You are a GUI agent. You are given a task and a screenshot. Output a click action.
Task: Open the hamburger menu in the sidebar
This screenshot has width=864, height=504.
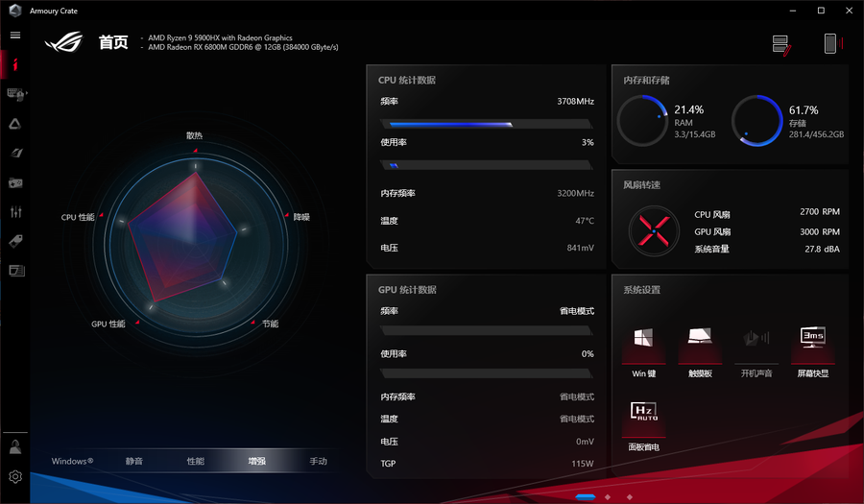click(15, 35)
